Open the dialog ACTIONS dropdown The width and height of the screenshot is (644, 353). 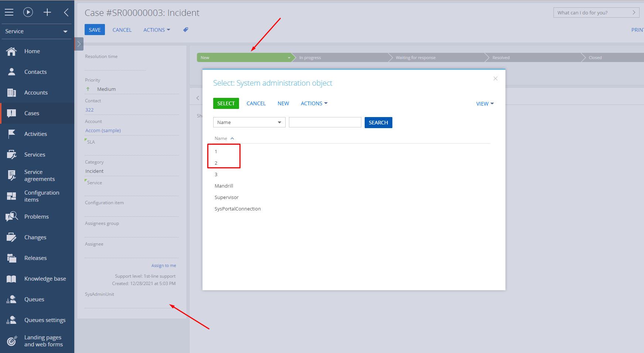[314, 103]
